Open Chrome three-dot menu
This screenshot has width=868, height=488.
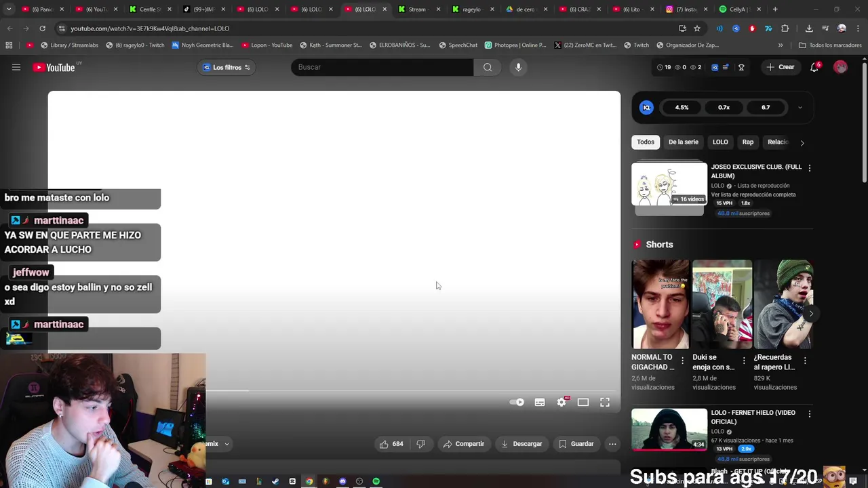click(857, 28)
